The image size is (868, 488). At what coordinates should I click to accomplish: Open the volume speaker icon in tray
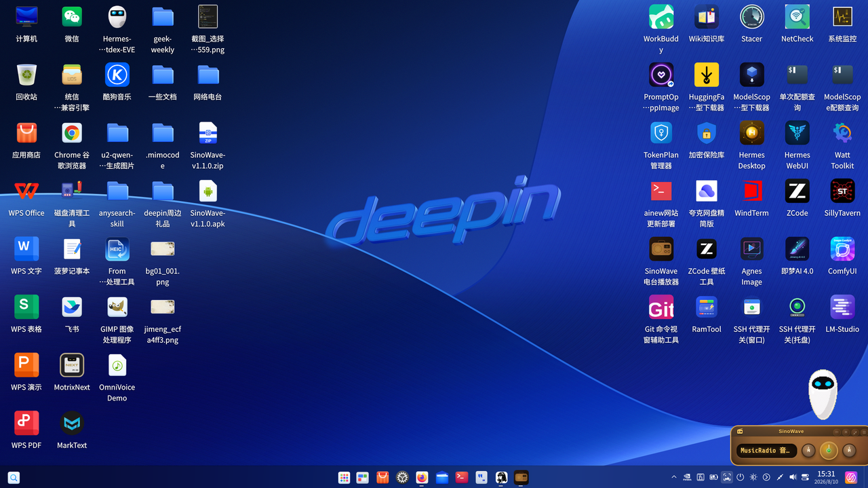(793, 478)
